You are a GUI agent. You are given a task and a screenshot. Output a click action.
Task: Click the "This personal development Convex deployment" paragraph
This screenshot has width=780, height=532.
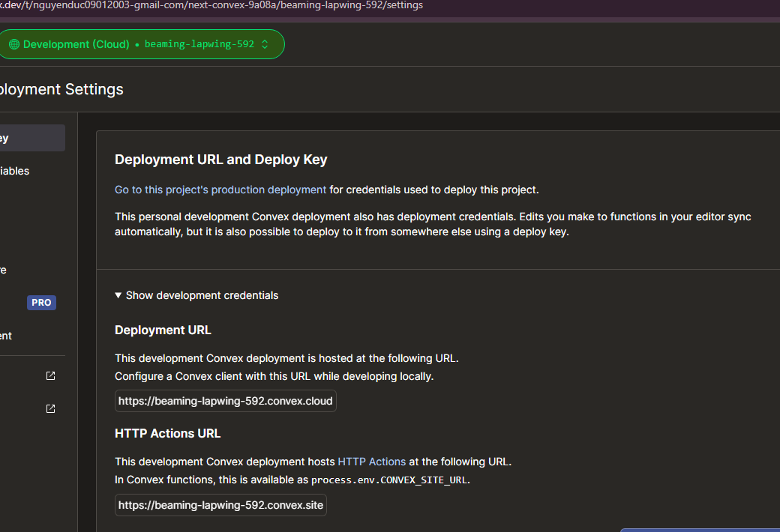(x=433, y=224)
